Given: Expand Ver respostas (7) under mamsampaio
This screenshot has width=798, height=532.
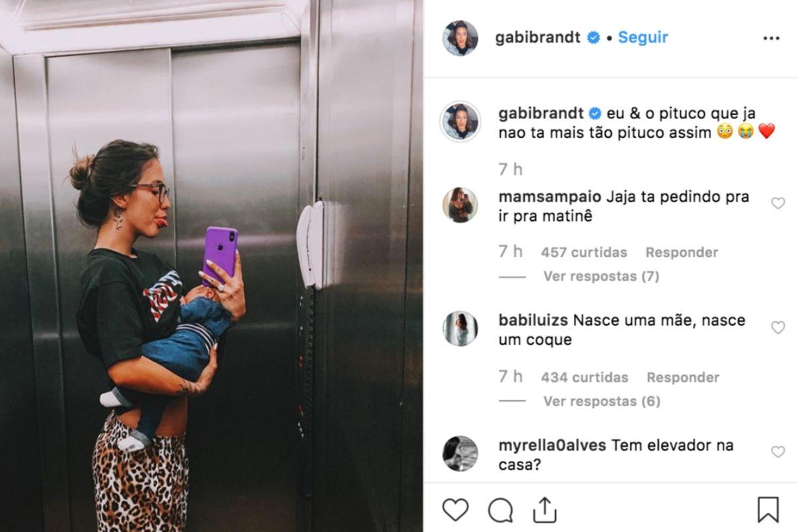Looking at the screenshot, I should click(x=601, y=275).
